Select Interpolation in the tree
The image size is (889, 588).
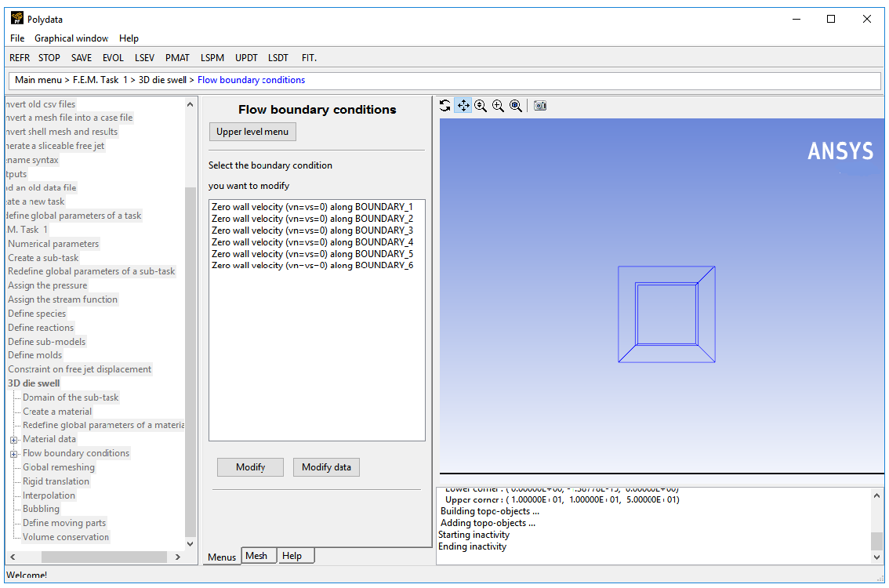tap(49, 495)
